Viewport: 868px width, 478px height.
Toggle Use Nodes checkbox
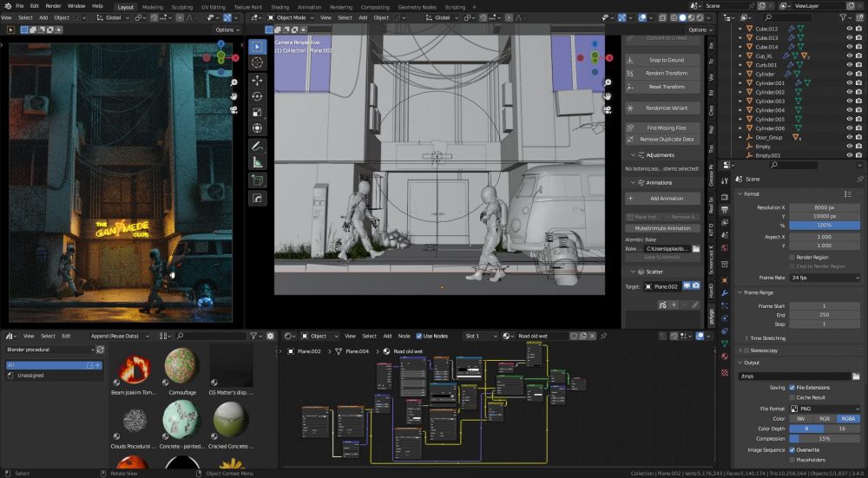click(419, 336)
